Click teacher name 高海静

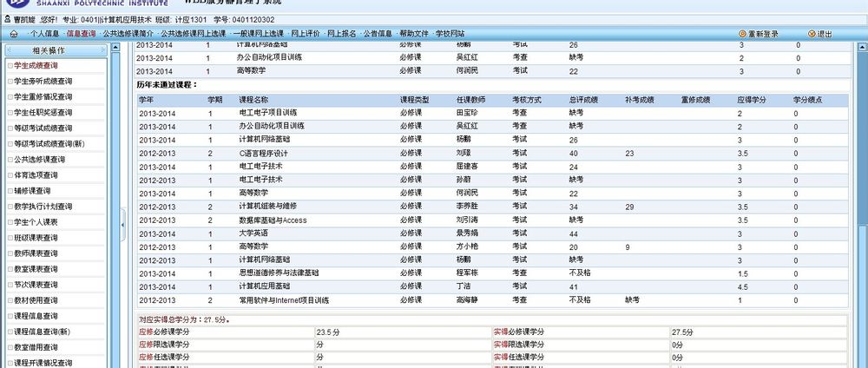coord(467,300)
